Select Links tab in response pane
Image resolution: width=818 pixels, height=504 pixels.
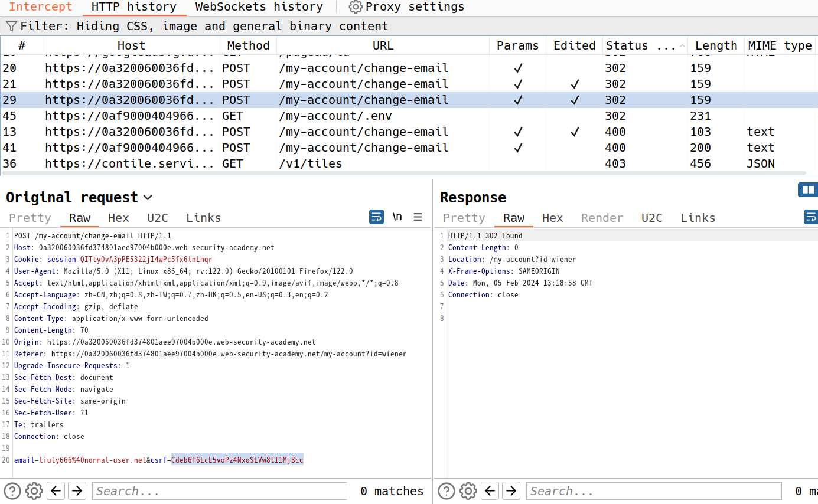pyautogui.click(x=698, y=218)
